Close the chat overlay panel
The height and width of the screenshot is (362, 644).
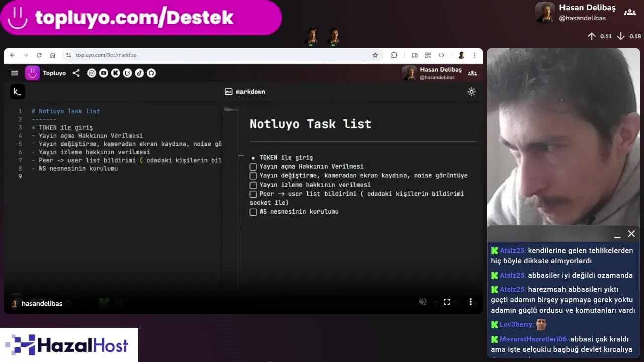[631, 234]
